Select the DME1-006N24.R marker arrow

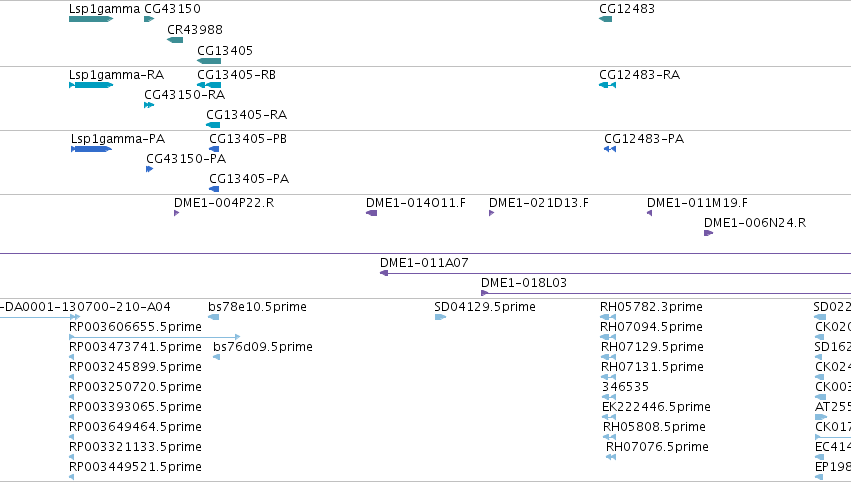(x=708, y=233)
